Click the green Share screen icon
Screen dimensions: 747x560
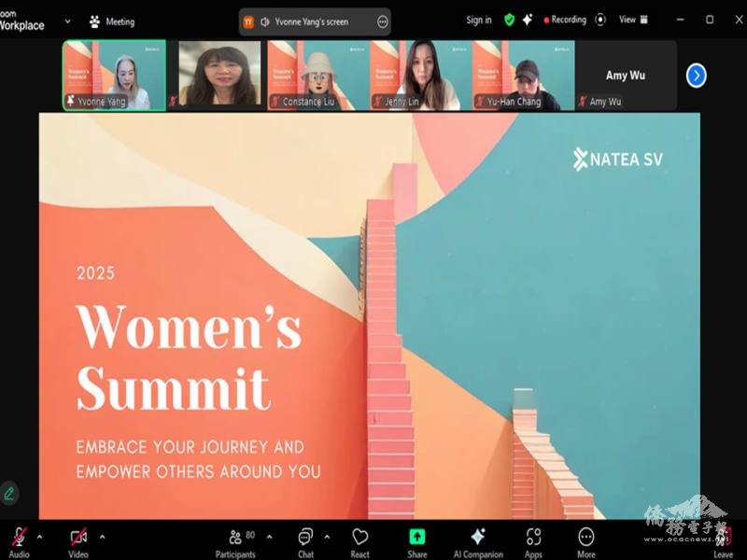[x=416, y=538]
